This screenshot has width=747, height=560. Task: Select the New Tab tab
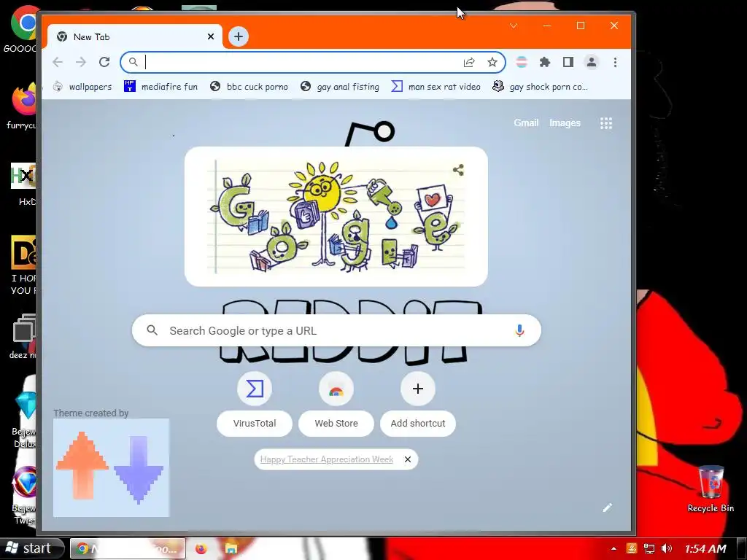point(134,36)
